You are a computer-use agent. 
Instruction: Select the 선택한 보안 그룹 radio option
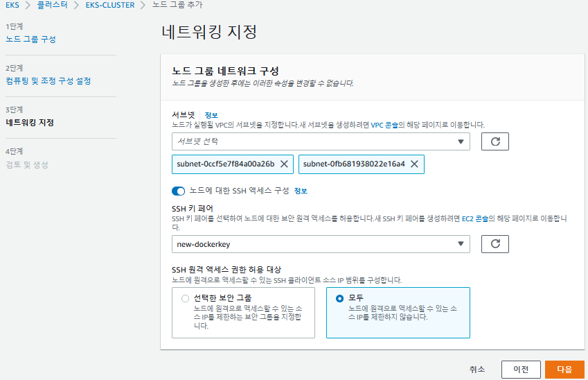pos(185,298)
